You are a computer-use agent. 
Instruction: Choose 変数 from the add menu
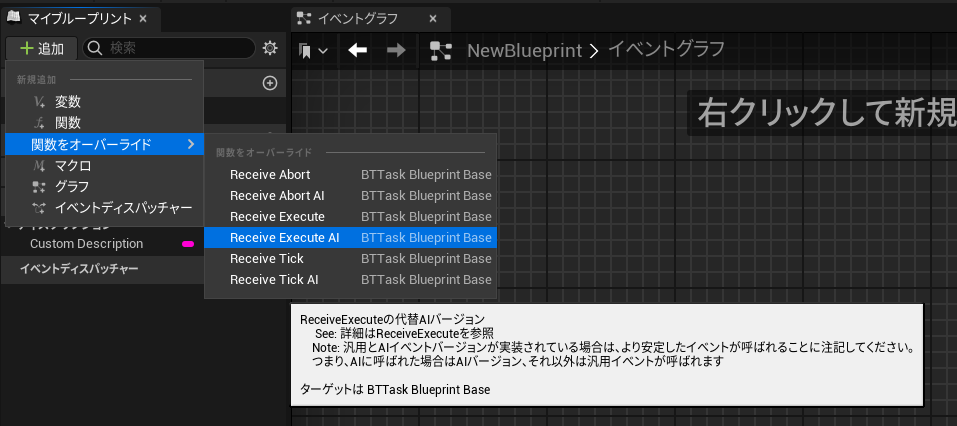click(104, 102)
